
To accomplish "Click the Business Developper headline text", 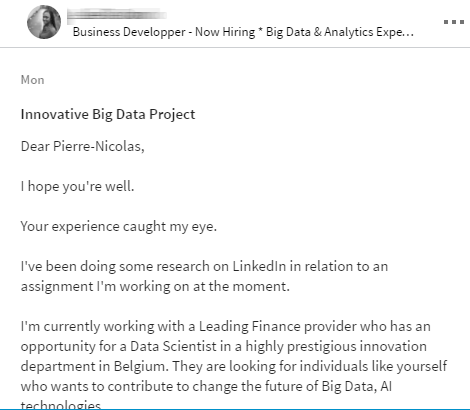I will 243,32.
